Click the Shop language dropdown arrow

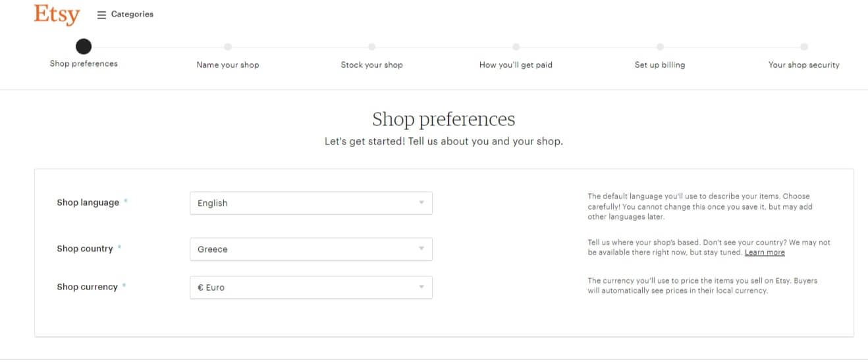[421, 203]
